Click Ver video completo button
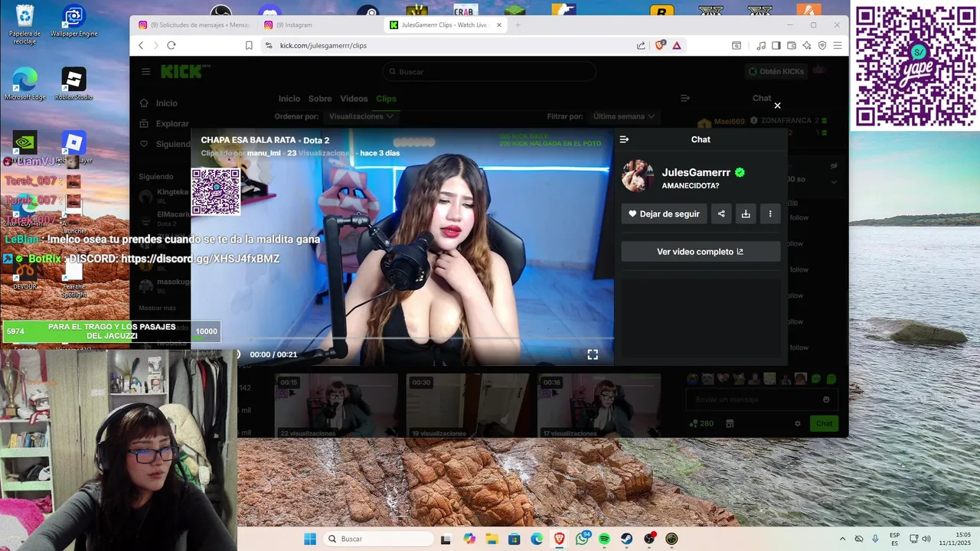The width and height of the screenshot is (980, 551). (x=701, y=252)
